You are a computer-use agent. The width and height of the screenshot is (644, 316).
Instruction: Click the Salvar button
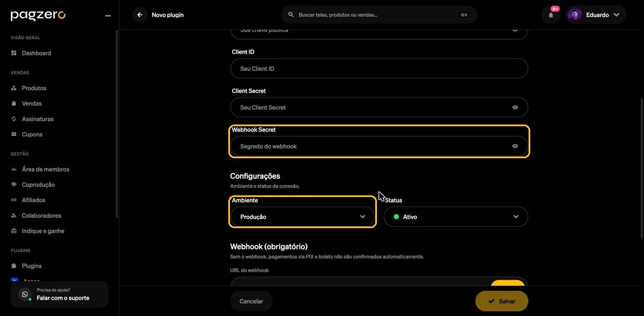[x=502, y=301]
